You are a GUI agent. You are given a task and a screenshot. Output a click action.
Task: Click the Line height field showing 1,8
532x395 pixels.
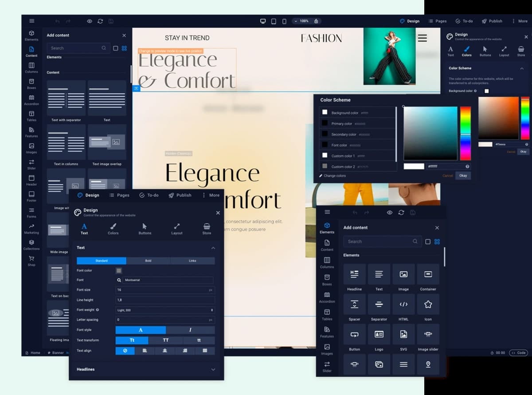[x=165, y=300]
